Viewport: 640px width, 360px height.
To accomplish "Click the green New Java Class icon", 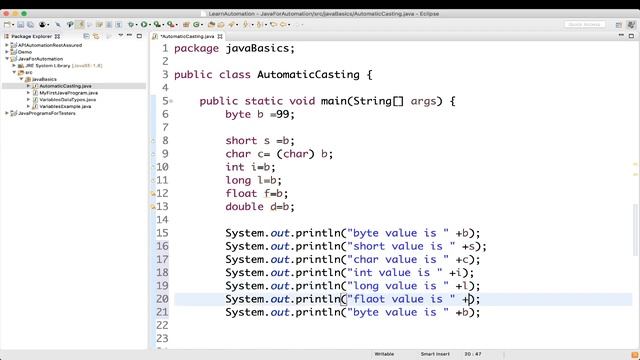I will [196, 25].
